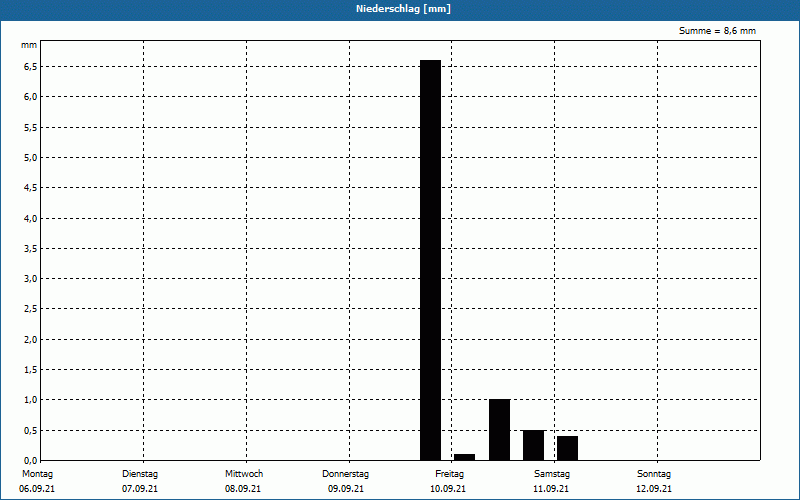Click the 'mm' unit label on y-axis

coord(29,45)
